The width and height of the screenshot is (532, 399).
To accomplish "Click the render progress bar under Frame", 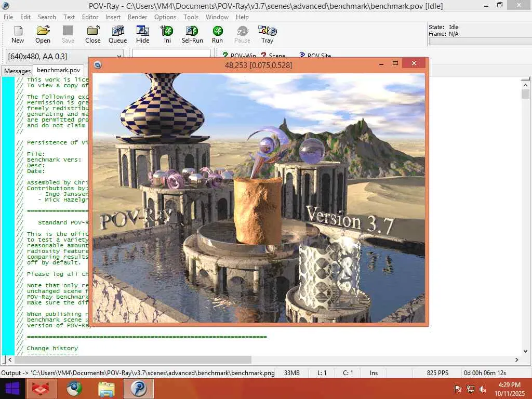I will [480, 42].
